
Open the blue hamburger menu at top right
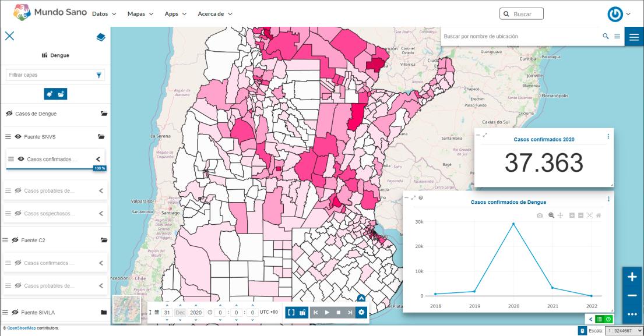click(634, 37)
